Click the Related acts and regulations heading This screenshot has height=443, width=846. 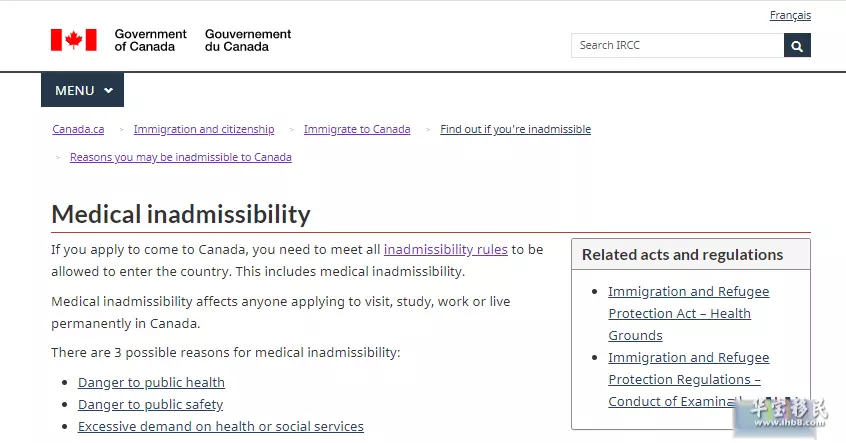pos(683,255)
